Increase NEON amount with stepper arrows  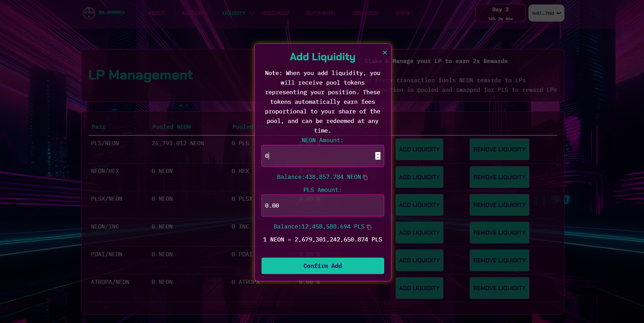[x=378, y=154]
